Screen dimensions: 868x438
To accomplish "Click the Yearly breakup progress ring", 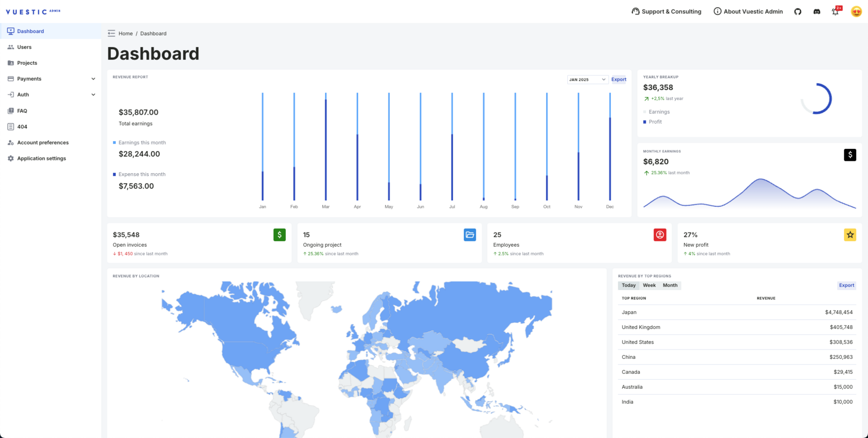I will click(x=816, y=98).
